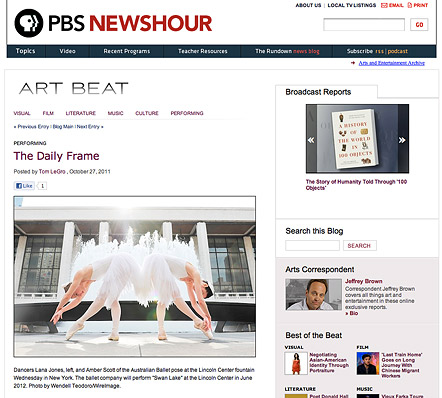Open the Video nav item
This screenshot has height=398, width=442.
(67, 51)
